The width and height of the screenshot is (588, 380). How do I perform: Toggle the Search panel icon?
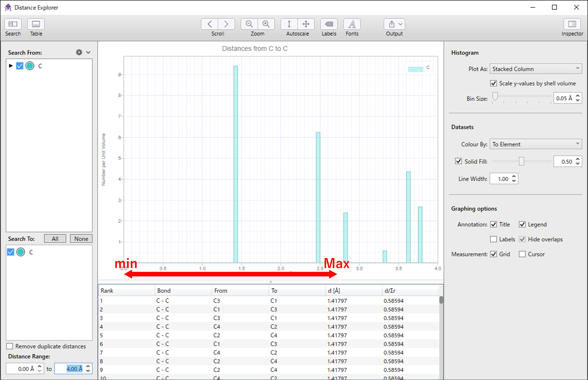click(13, 24)
